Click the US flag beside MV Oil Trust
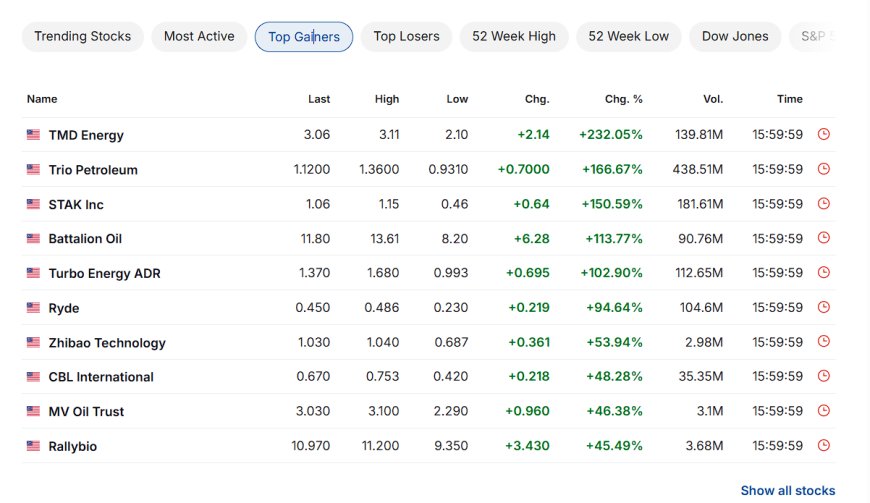870x503 pixels. tap(33, 411)
